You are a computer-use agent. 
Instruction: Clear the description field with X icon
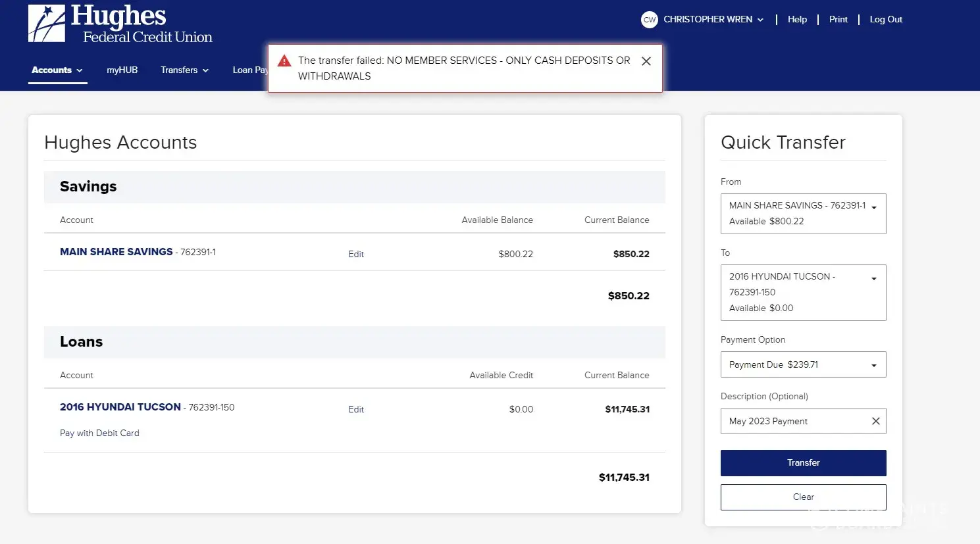875,421
